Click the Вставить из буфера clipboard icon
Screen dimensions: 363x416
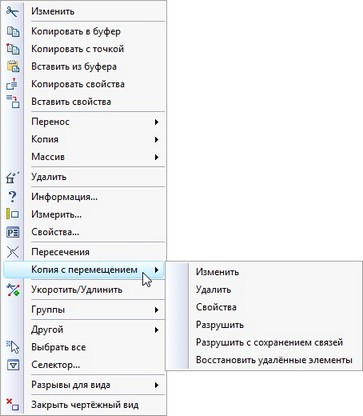(x=13, y=66)
